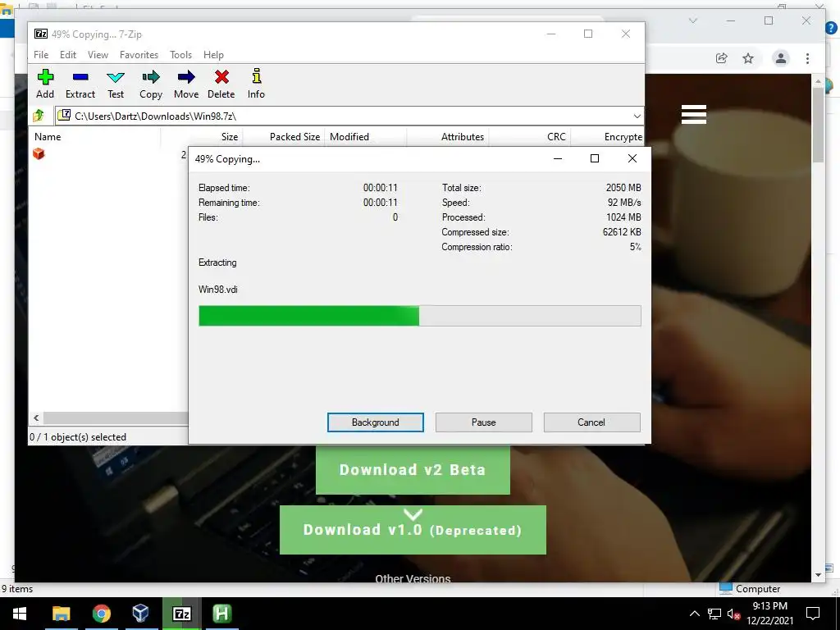Screen dimensions: 840x630
Task: Click the Win98.7z path field
Action: [x=343, y=116]
